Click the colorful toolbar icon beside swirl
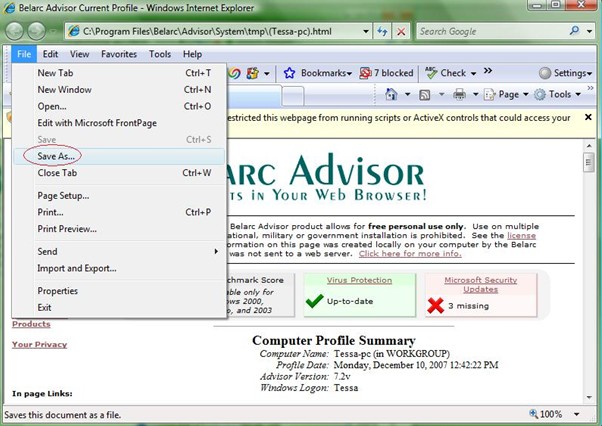Screen dimensions: 602x426 coord(253,73)
